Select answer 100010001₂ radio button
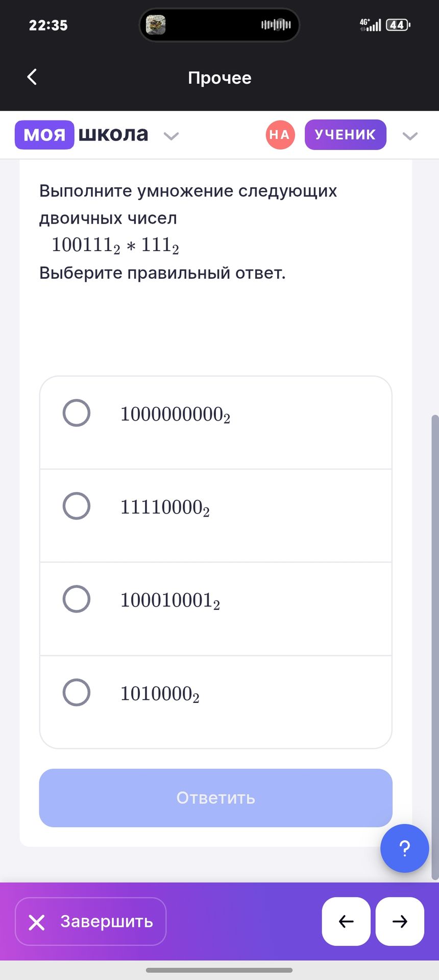 (x=77, y=599)
